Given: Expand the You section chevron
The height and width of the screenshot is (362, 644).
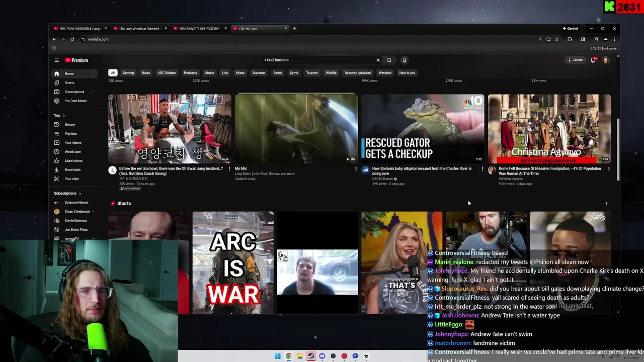Looking at the screenshot, I should pyautogui.click(x=63, y=116).
